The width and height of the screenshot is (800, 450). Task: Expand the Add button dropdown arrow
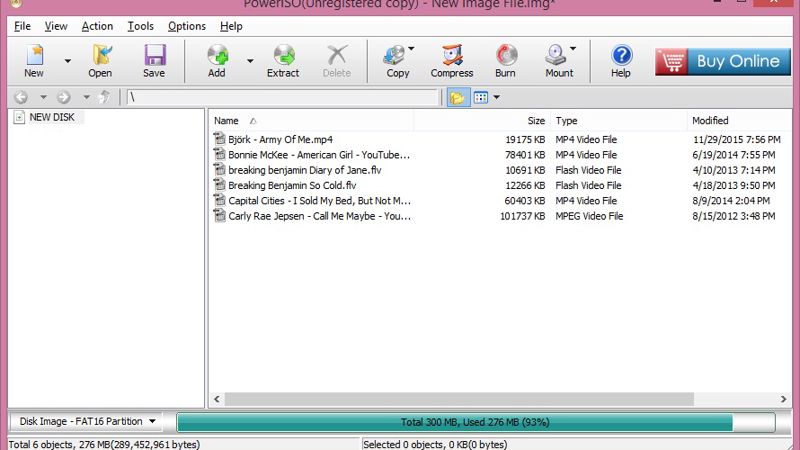(250, 61)
